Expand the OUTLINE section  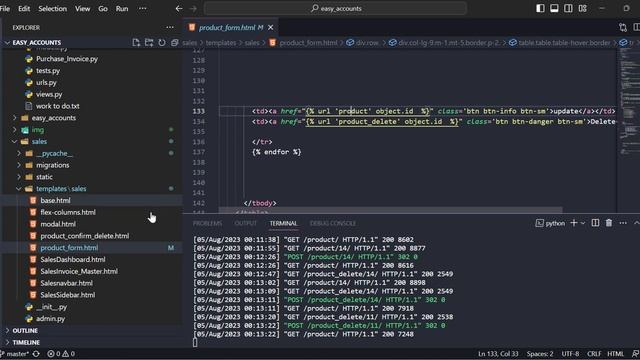(25, 331)
